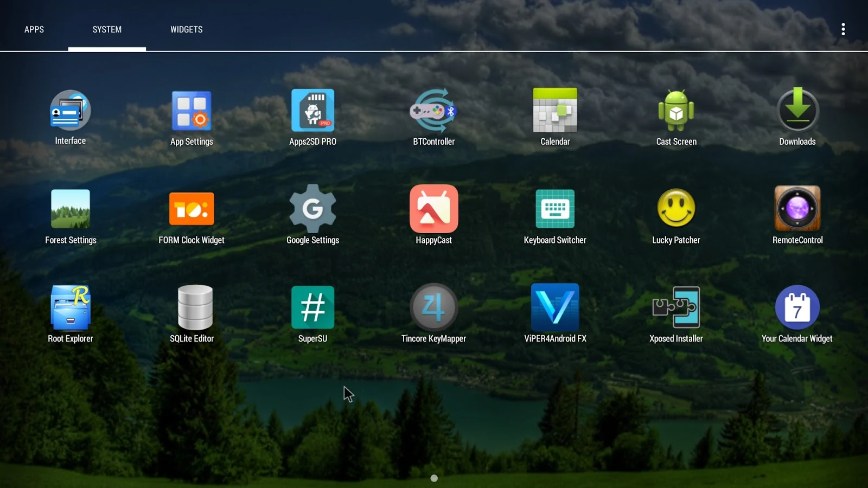Open Forest Settings
Viewport: 868px width, 488px height.
[71, 209]
